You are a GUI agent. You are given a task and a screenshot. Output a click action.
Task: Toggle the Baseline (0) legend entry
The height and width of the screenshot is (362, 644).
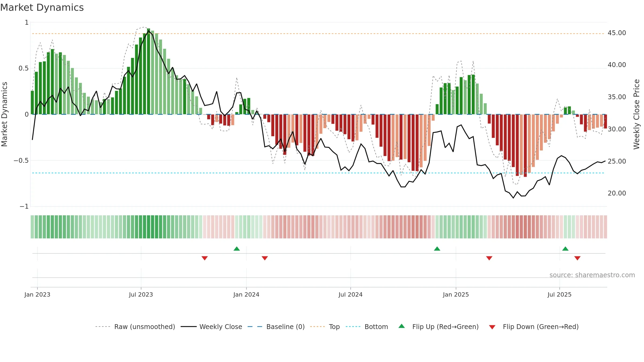[276, 327]
